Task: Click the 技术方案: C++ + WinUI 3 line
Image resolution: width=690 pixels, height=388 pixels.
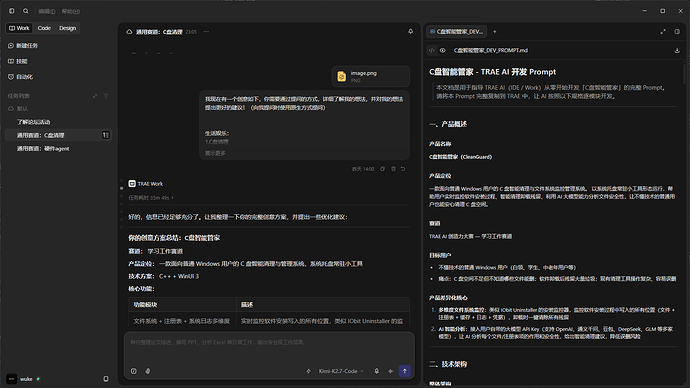Action: tap(164, 277)
